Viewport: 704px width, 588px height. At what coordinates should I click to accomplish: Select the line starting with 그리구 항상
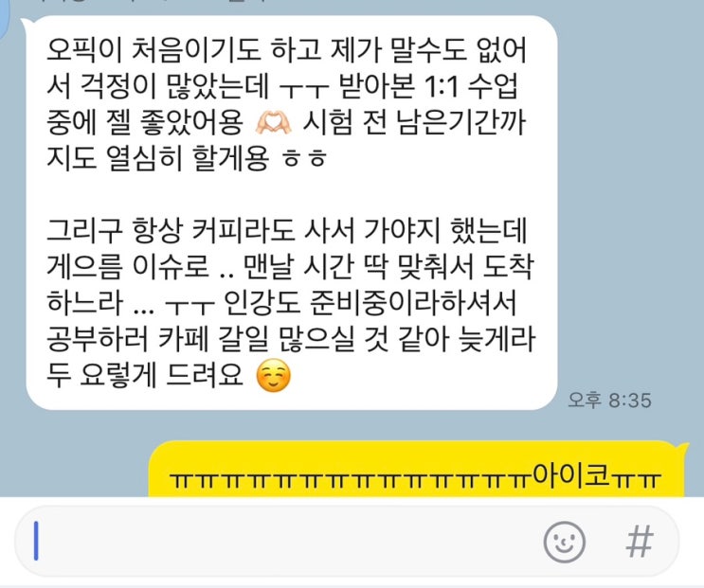[286, 231]
